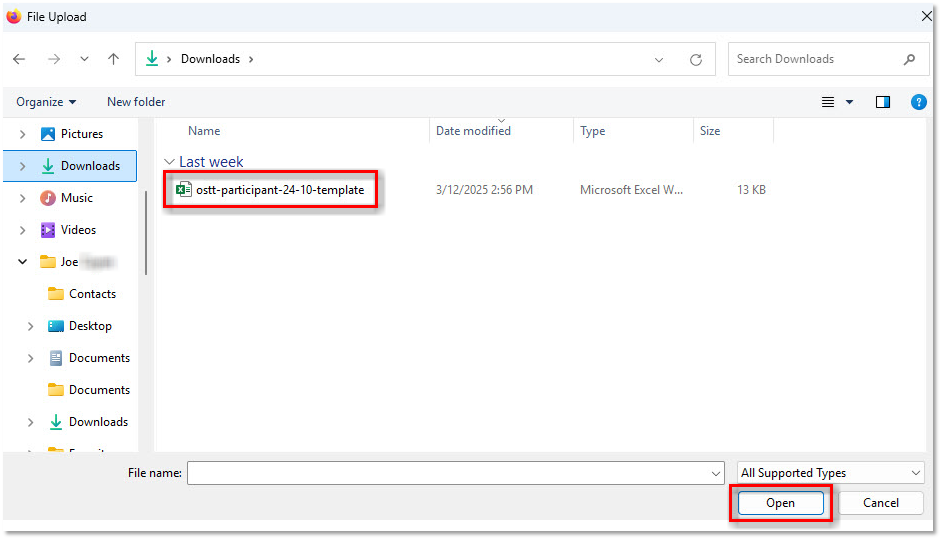Collapse the Last week group
The height and width of the screenshot is (540, 942).
169,162
